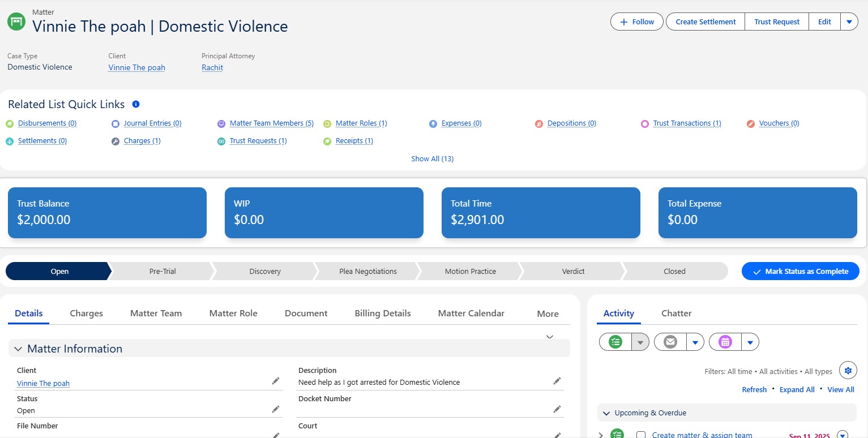The width and height of the screenshot is (868, 438).
Task: Open the Chatter tab
Action: click(x=676, y=314)
